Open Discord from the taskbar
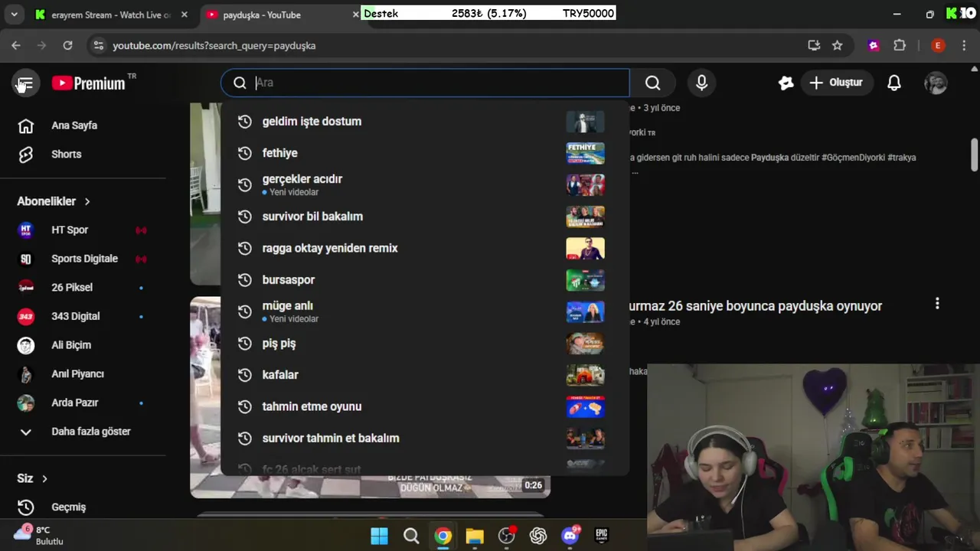Image resolution: width=980 pixels, height=551 pixels. [x=570, y=536]
